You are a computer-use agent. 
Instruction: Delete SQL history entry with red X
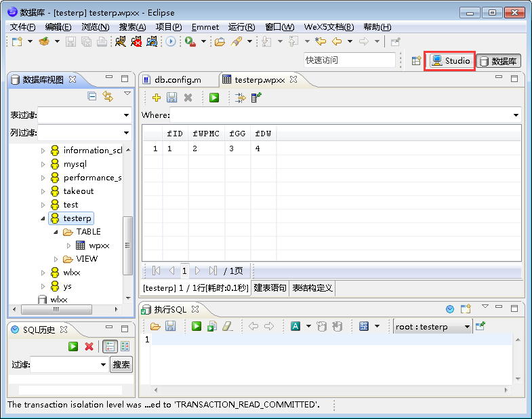click(x=89, y=346)
